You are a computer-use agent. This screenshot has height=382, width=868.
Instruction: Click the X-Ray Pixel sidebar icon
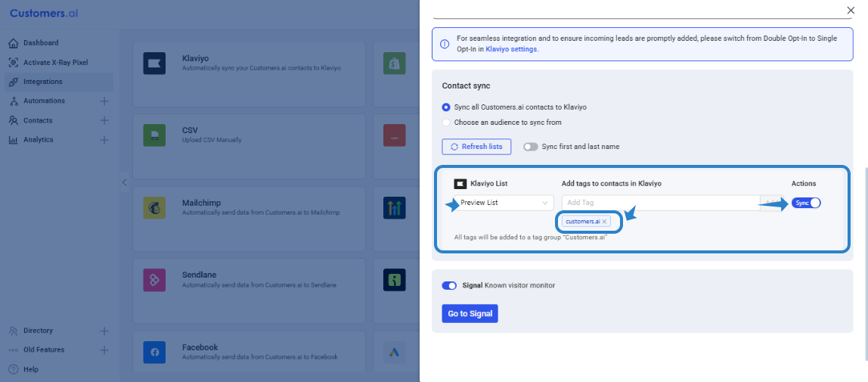(x=14, y=63)
